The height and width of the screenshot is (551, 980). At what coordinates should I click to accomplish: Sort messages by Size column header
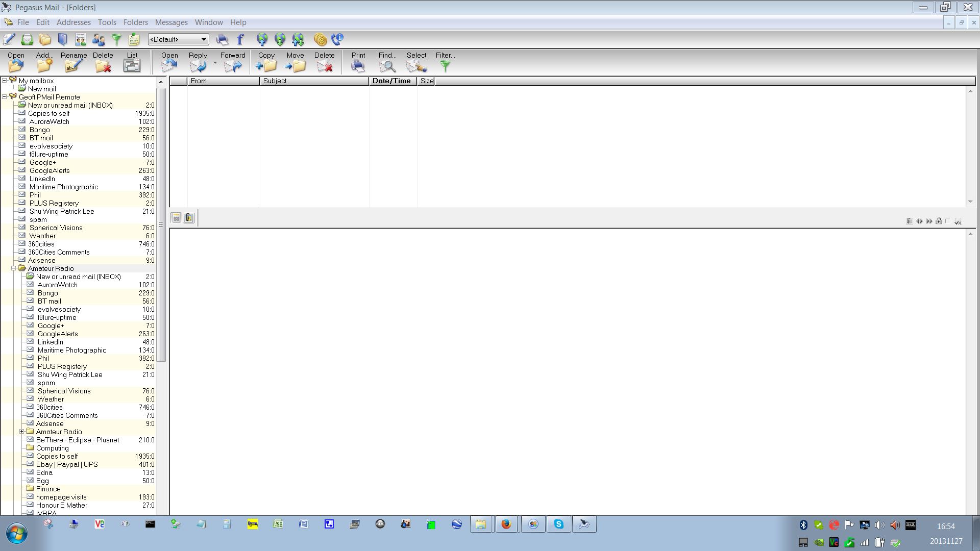tap(426, 81)
